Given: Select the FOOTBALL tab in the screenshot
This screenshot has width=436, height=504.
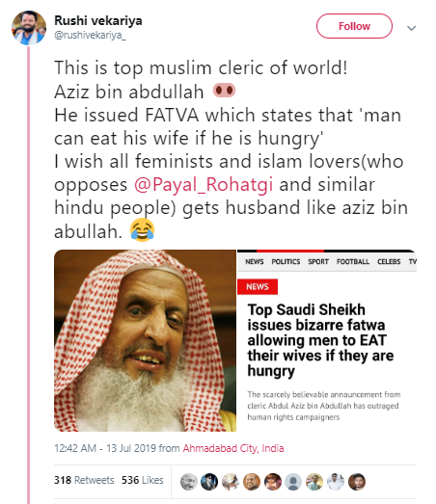Looking at the screenshot, I should (x=353, y=262).
